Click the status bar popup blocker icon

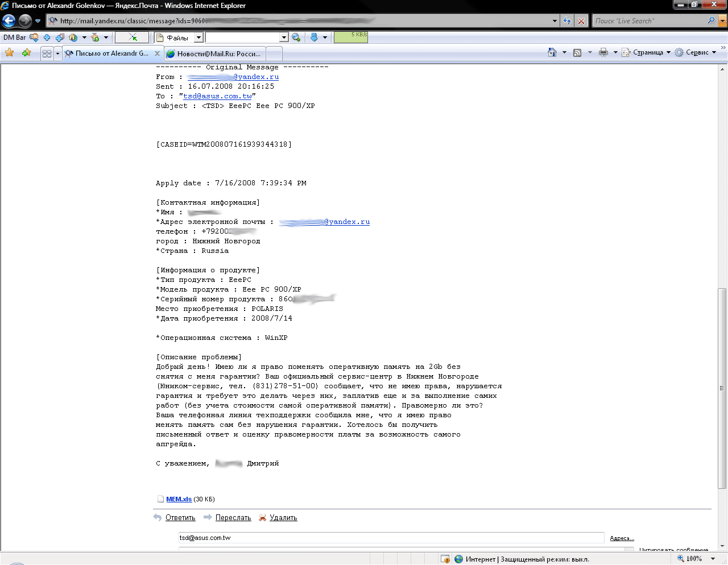(x=445, y=559)
